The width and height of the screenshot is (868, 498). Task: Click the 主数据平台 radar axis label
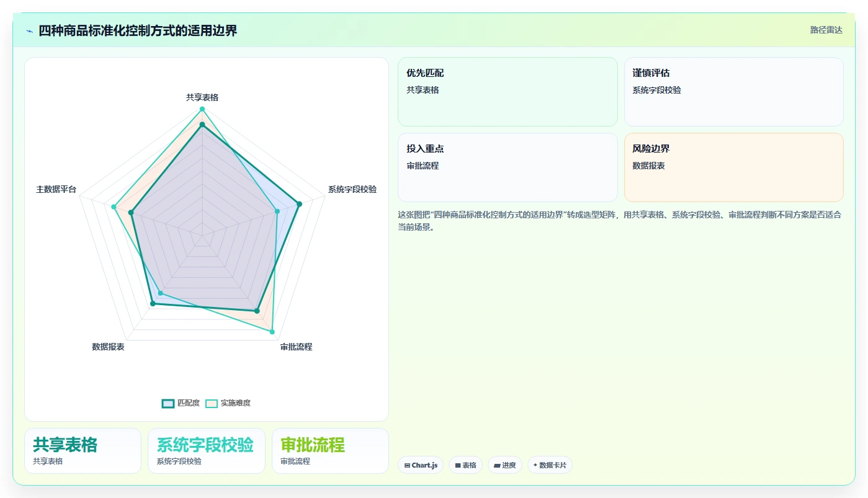[x=56, y=189]
